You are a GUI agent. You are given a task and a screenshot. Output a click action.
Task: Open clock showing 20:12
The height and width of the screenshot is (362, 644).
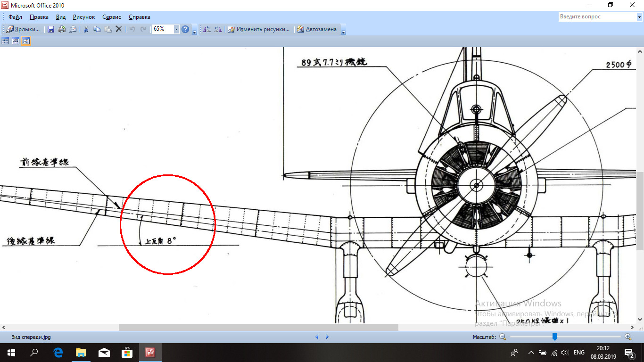pyautogui.click(x=604, y=352)
